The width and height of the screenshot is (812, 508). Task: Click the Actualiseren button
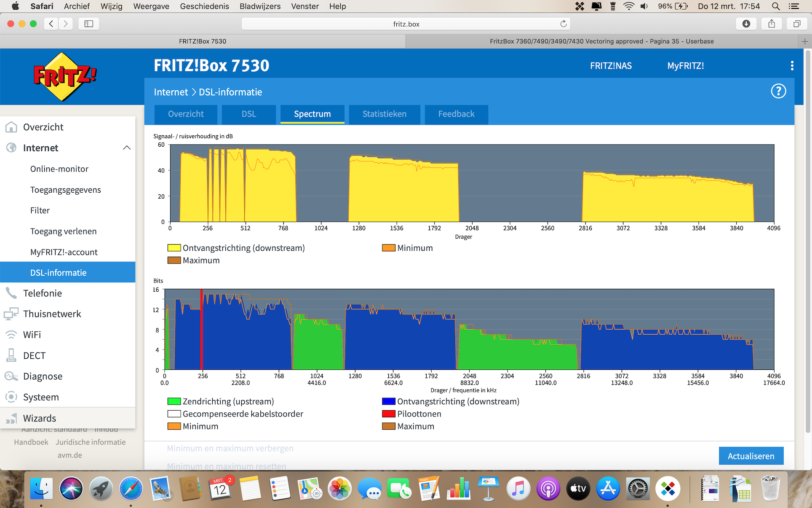click(751, 456)
